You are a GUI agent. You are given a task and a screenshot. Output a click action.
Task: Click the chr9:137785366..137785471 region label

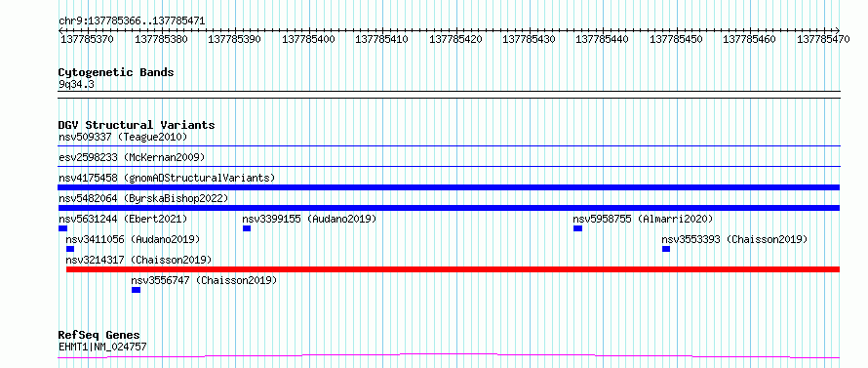tap(132, 20)
